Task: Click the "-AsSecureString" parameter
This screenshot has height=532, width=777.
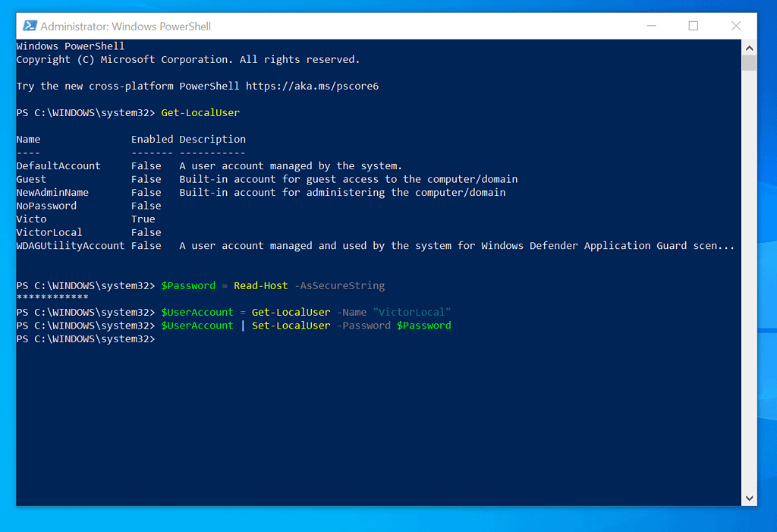Action: pos(339,285)
